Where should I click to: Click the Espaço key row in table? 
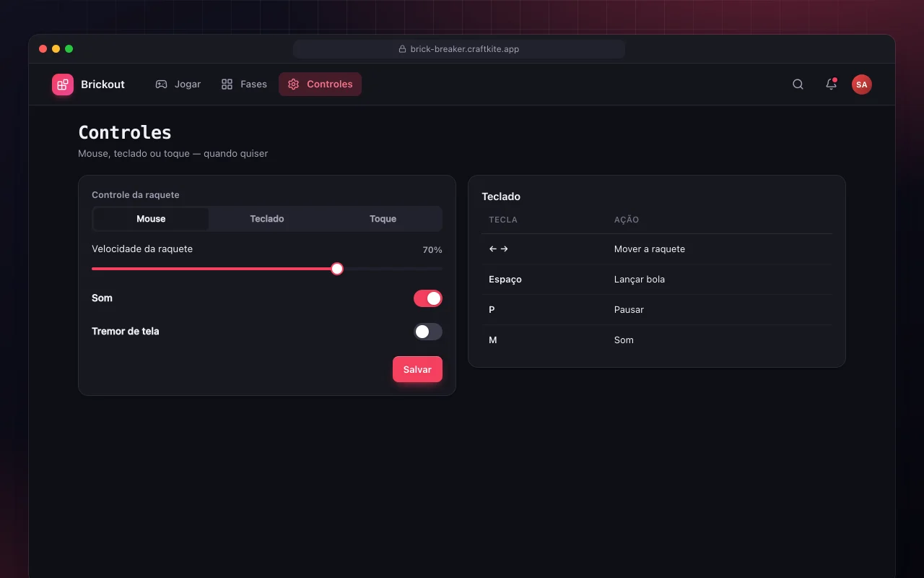[657, 280]
